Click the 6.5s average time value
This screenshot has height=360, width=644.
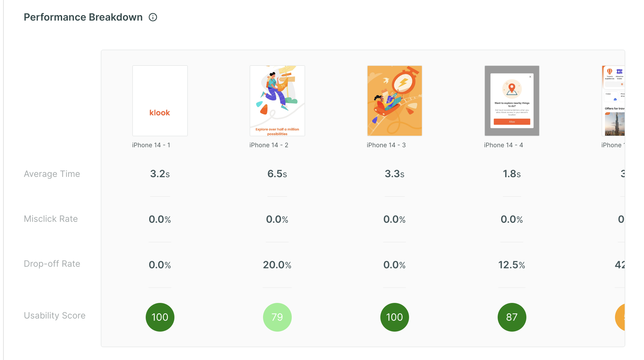277,174
